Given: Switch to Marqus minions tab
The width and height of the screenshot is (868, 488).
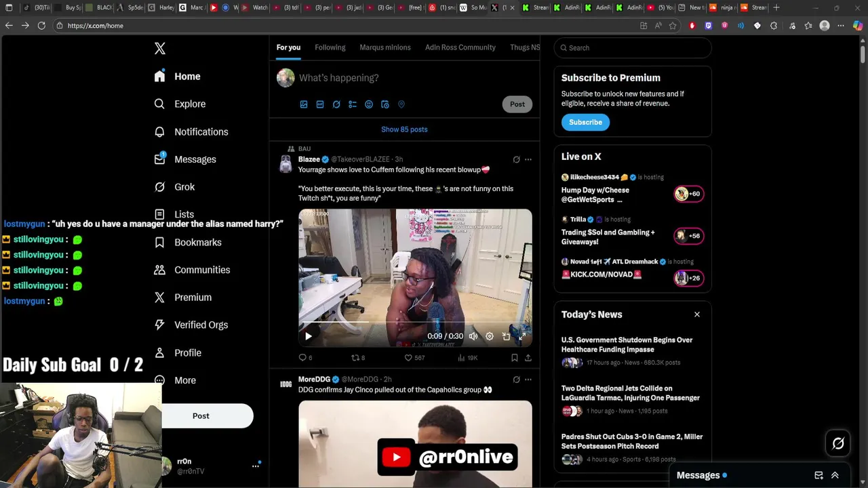Looking at the screenshot, I should [385, 47].
